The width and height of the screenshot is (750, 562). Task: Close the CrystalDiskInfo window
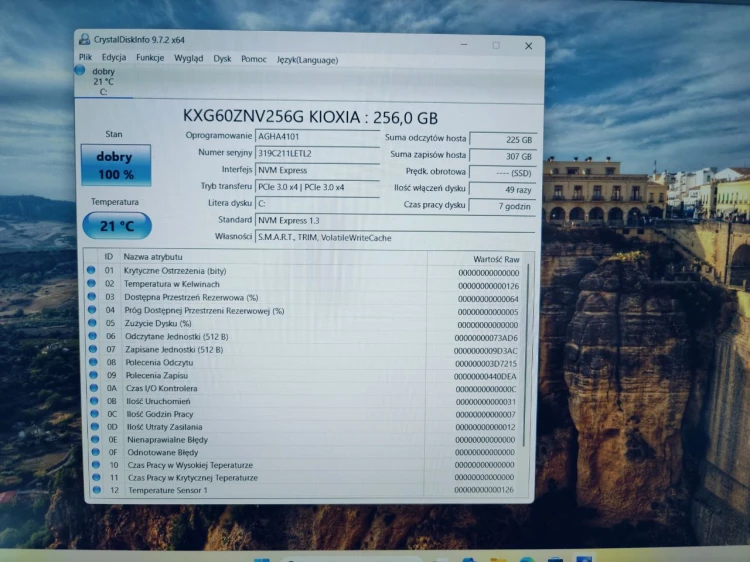click(x=529, y=46)
